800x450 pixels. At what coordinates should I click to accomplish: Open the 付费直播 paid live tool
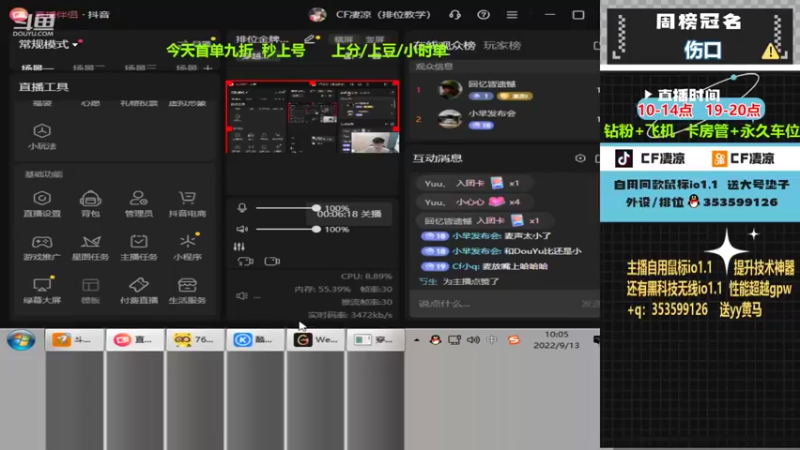[x=139, y=291]
